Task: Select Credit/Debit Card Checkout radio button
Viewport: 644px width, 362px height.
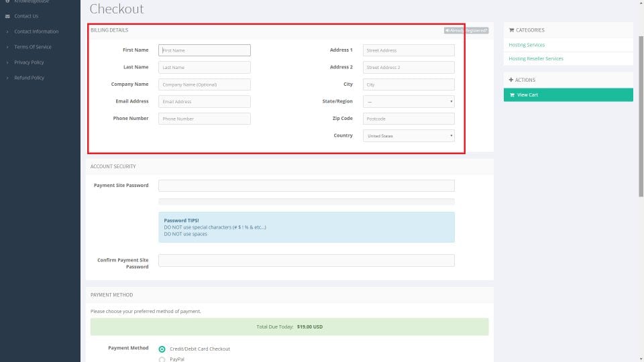Action: 162,349
